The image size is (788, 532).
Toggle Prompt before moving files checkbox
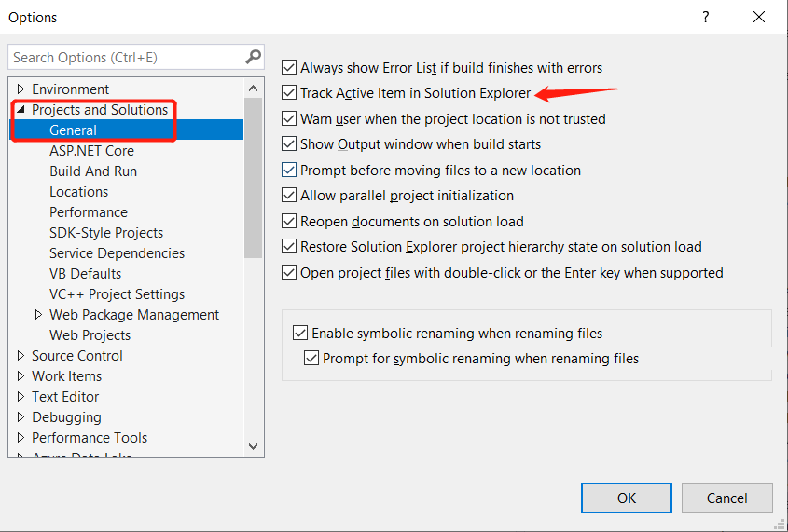(x=289, y=171)
